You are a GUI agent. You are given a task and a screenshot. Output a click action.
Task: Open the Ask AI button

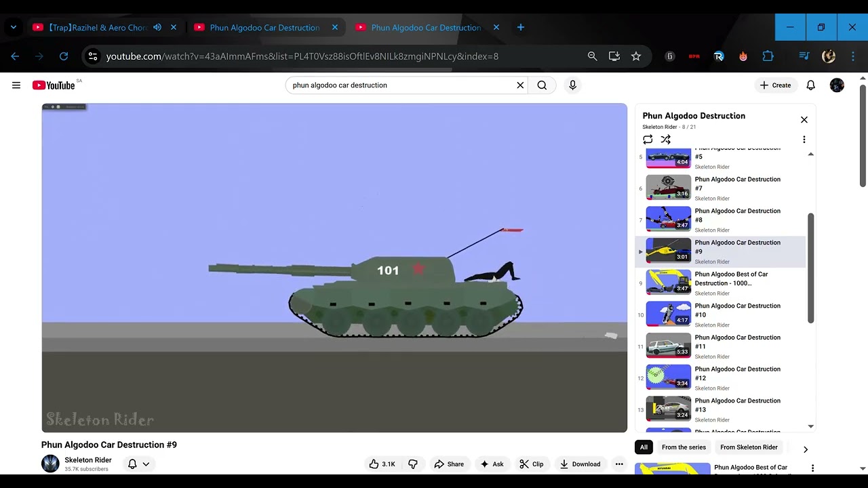click(492, 464)
